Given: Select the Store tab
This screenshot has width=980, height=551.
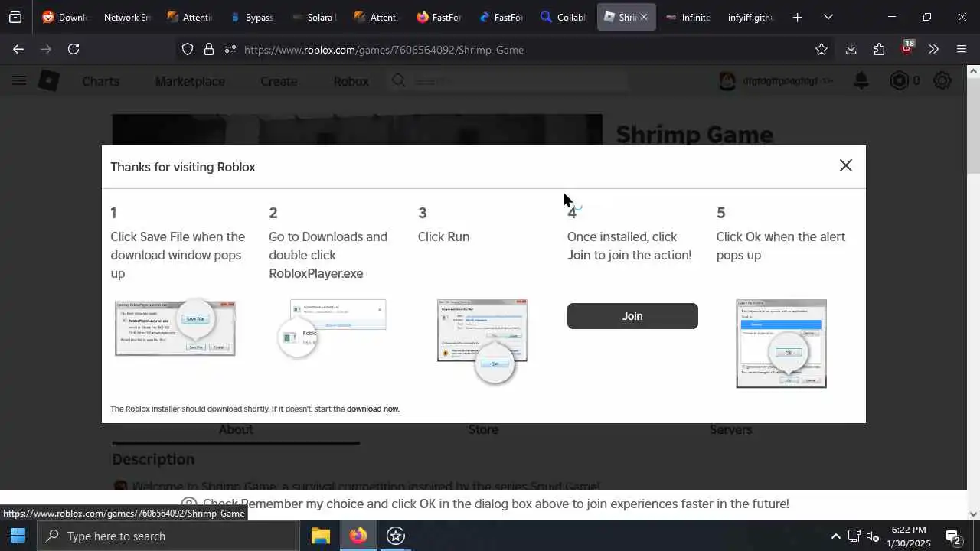Looking at the screenshot, I should 483,429.
